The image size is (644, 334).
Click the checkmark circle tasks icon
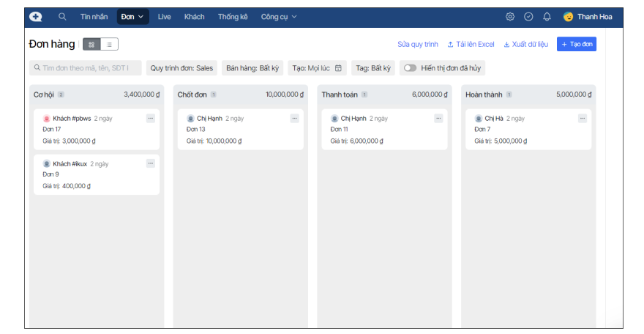click(528, 17)
